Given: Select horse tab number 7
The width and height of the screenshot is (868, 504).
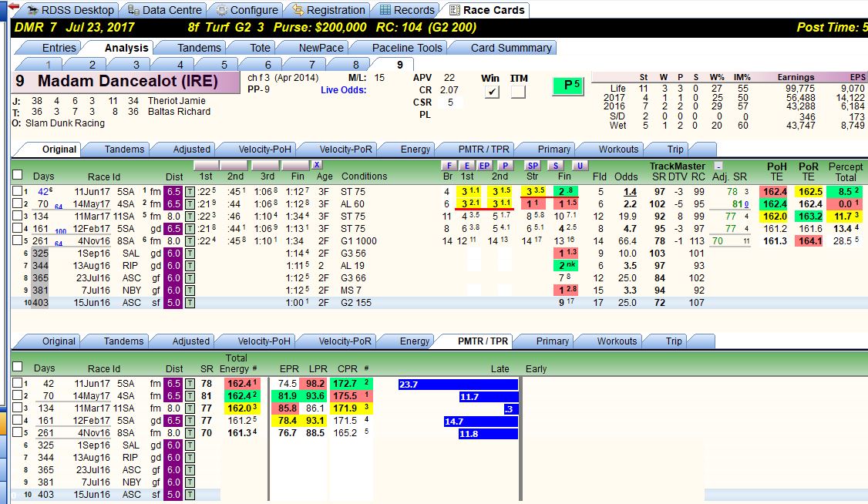Looking at the screenshot, I should tap(311, 65).
